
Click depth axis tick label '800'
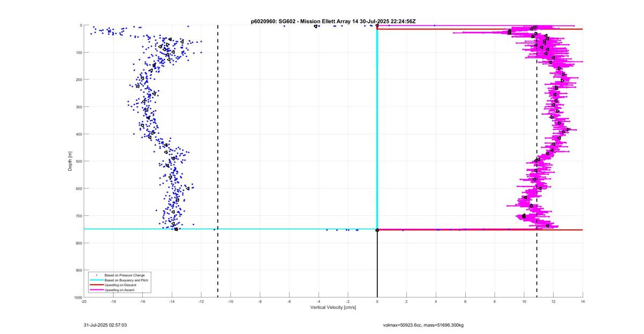coord(79,243)
